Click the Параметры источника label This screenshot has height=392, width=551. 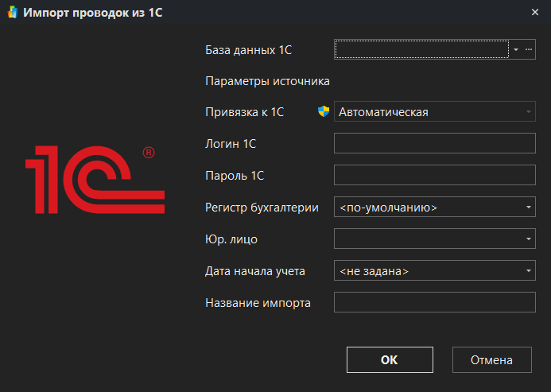click(x=267, y=81)
